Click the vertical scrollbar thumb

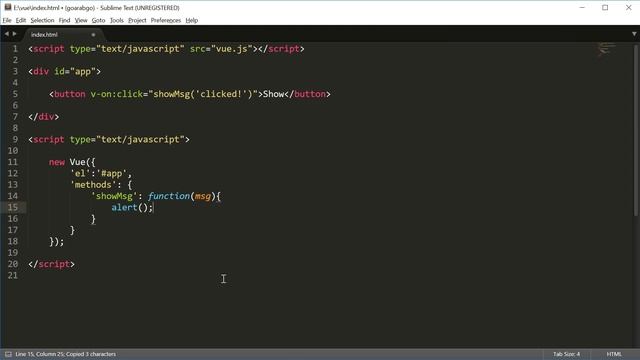point(636,130)
